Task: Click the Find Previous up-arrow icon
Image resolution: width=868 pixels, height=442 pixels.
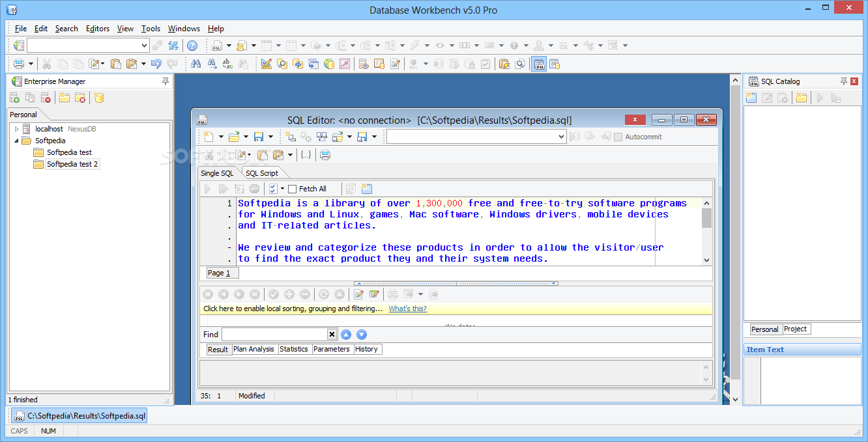Action: pyautogui.click(x=346, y=335)
